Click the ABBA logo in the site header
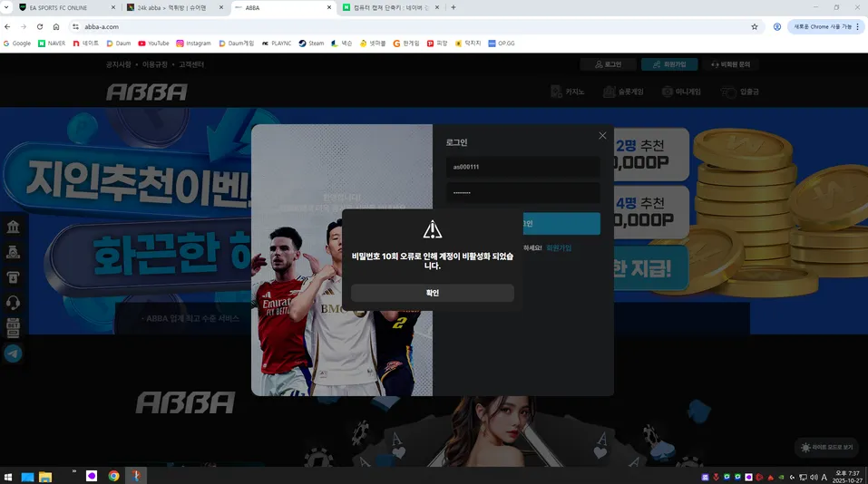Screen dimensions: 868x484 147,92
